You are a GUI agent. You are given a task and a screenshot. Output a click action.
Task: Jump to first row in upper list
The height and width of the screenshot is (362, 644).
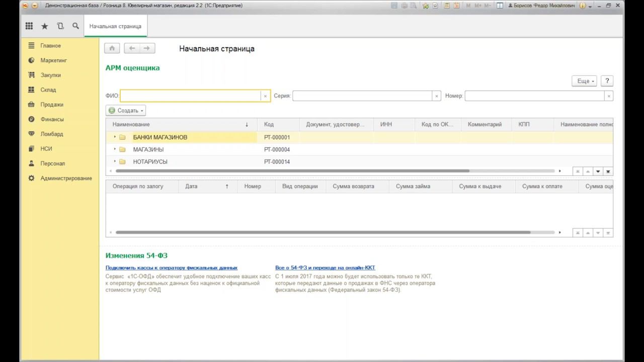point(578,171)
